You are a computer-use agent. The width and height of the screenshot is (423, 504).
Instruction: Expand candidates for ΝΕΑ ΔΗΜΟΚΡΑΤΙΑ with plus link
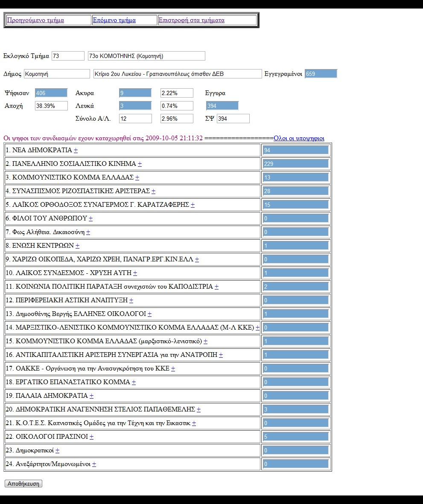(x=76, y=150)
